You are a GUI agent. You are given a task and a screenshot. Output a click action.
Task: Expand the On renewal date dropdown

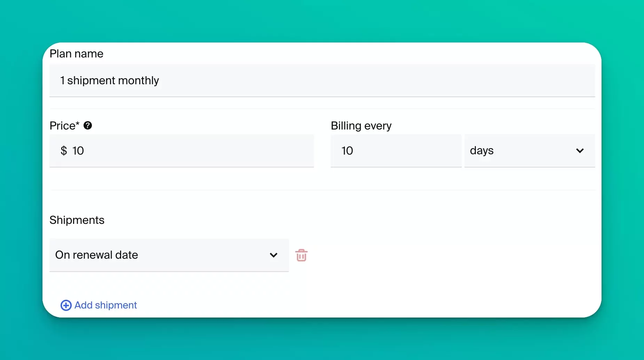click(x=169, y=255)
